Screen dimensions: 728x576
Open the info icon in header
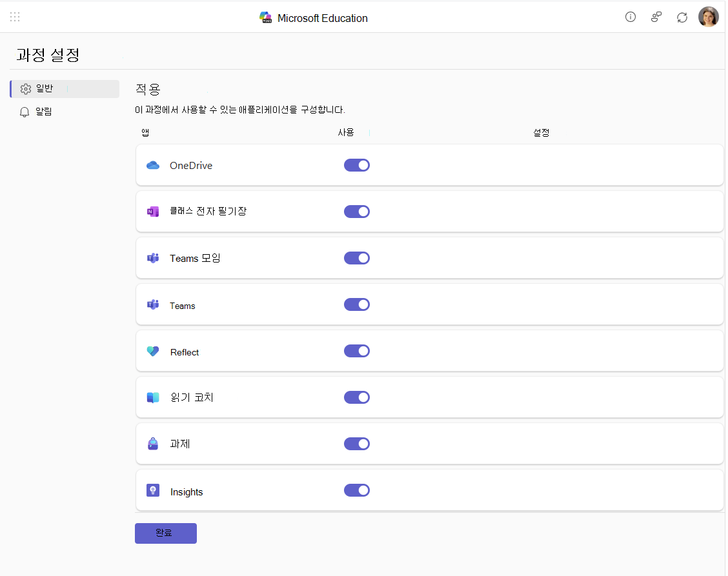[x=630, y=17]
